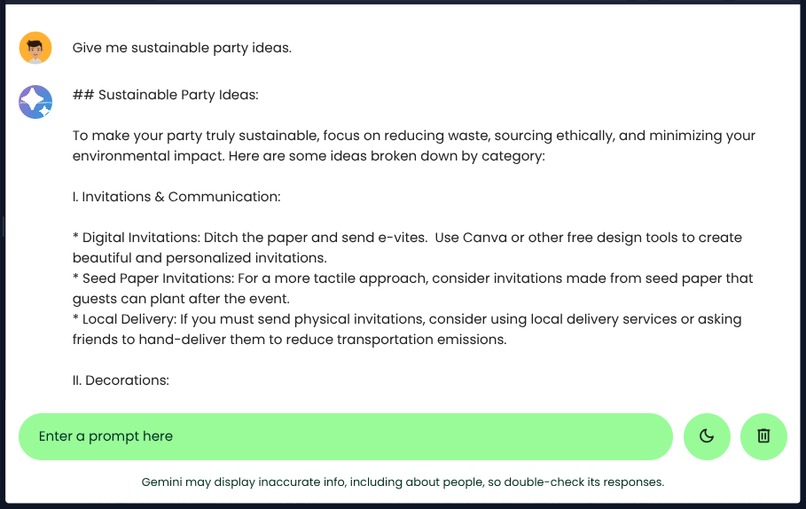Click the Gemini sparkle avatar icon

(x=36, y=102)
